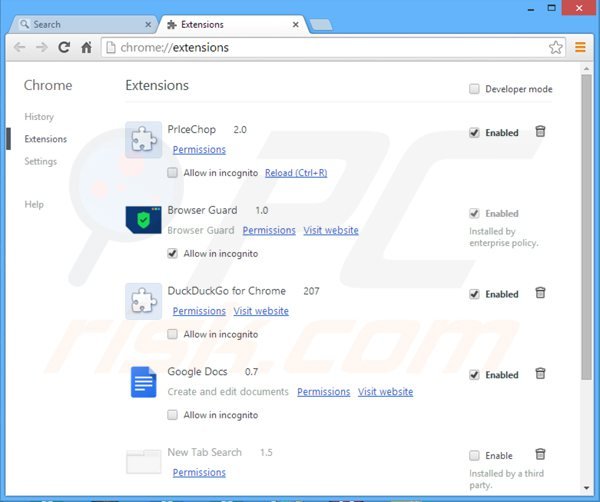Image resolution: width=600 pixels, height=502 pixels.
Task: Select Extensions in the sidebar
Action: point(46,139)
